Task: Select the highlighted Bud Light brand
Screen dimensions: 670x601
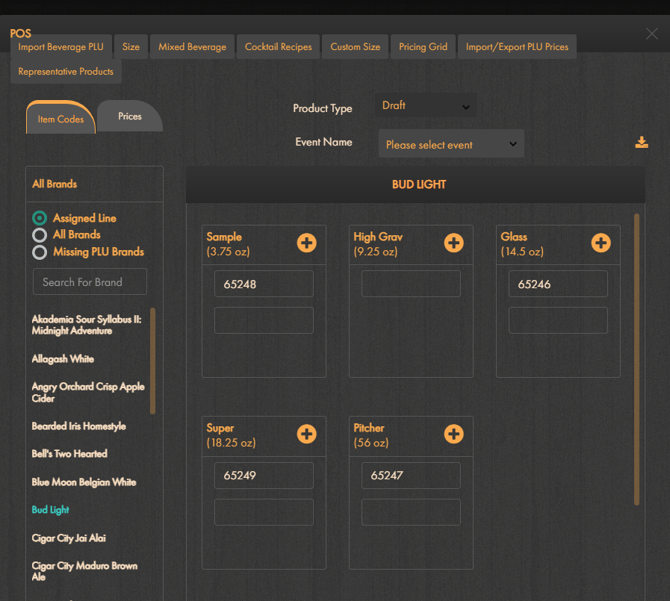Action: [x=50, y=510]
